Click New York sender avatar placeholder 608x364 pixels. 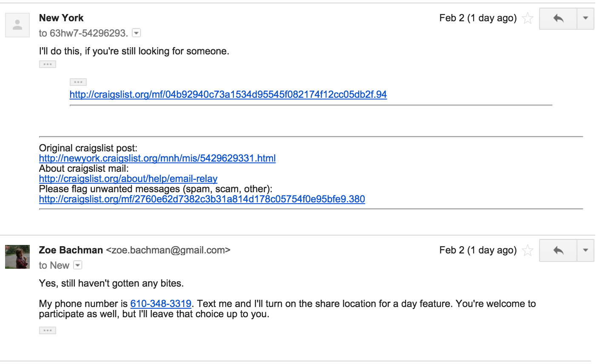point(17,25)
